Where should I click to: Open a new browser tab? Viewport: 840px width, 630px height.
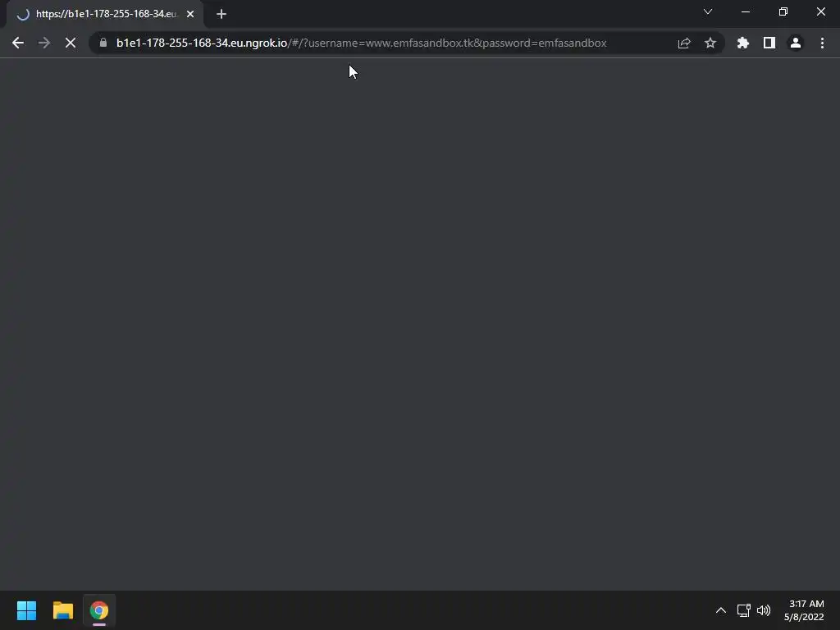[221, 14]
